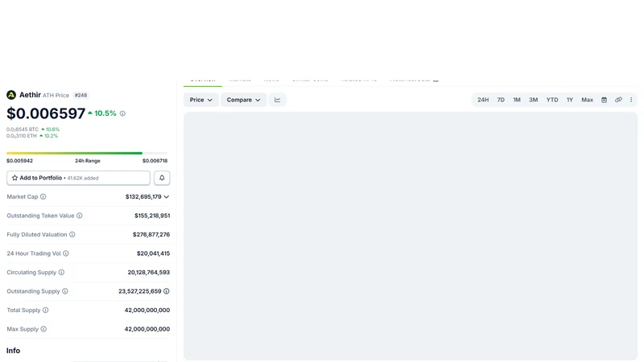The image size is (644, 362).
Task: Click the price alert bell icon
Action: [162, 178]
